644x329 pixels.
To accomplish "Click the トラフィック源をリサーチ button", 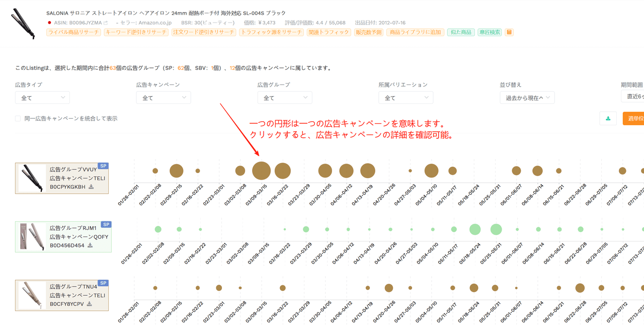I will point(271,32).
